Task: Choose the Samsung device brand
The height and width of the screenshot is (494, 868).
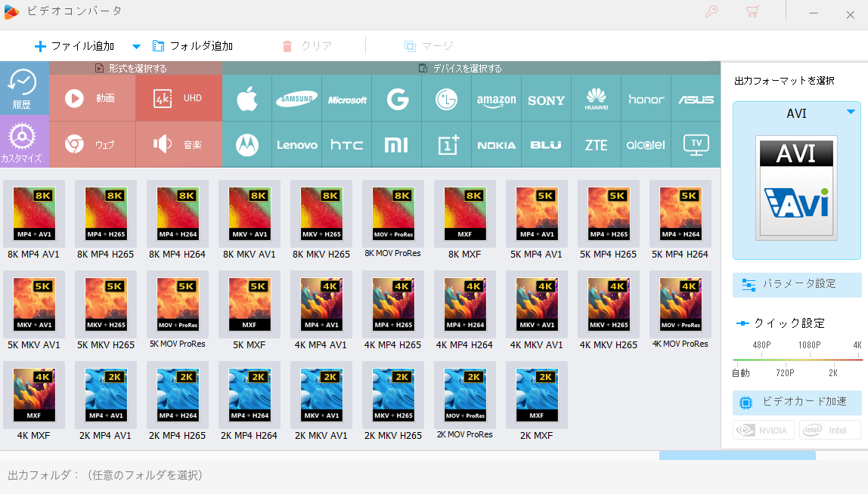Action: coord(296,98)
